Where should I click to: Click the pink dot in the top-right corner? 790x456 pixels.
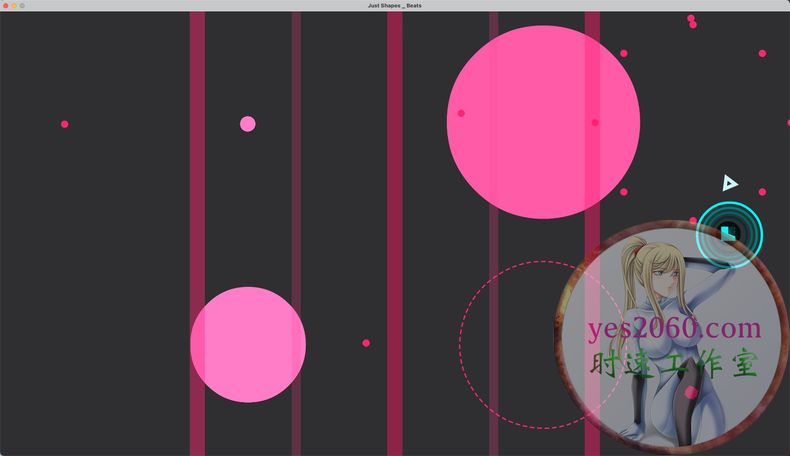(762, 53)
